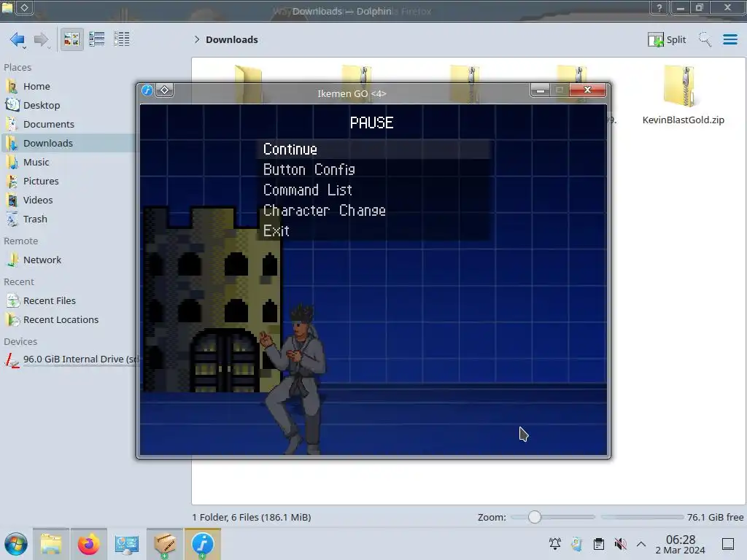Viewport: 747px width, 560px height.
Task: Open the package archive taskbar icon
Action: pos(164,544)
